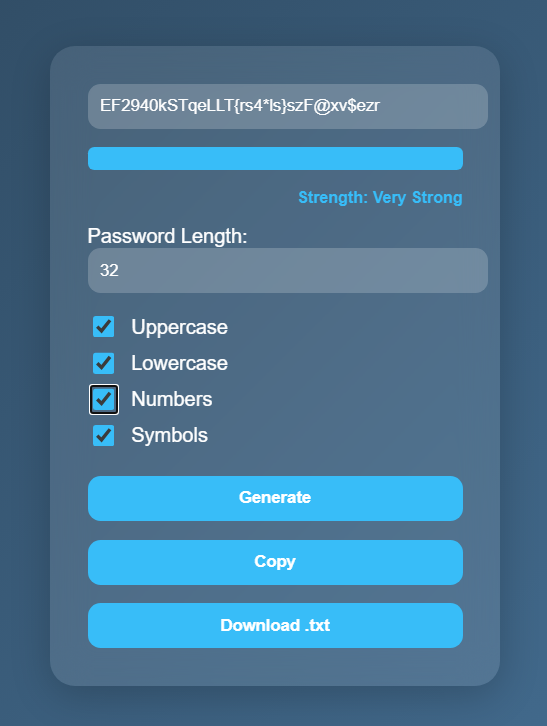
Task: Generate a new password
Action: [x=275, y=498]
